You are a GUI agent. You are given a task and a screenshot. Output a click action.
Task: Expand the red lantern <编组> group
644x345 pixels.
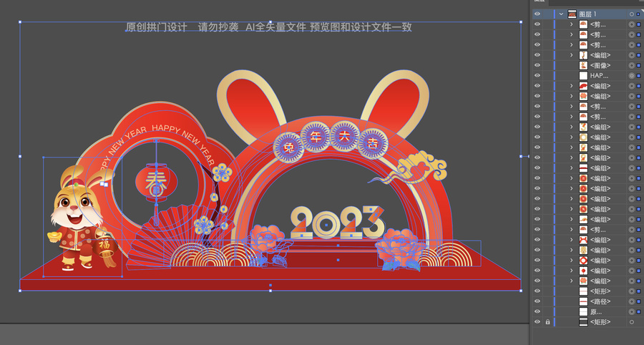point(571,271)
